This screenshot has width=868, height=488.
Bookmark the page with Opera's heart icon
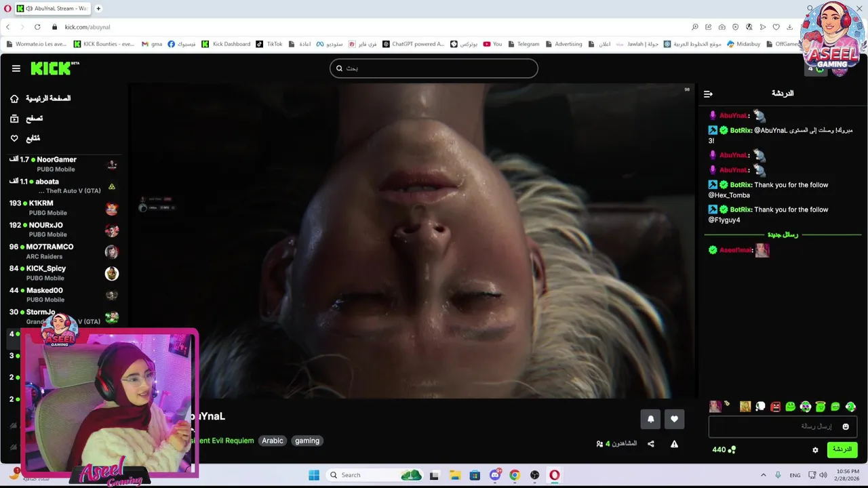776,27
